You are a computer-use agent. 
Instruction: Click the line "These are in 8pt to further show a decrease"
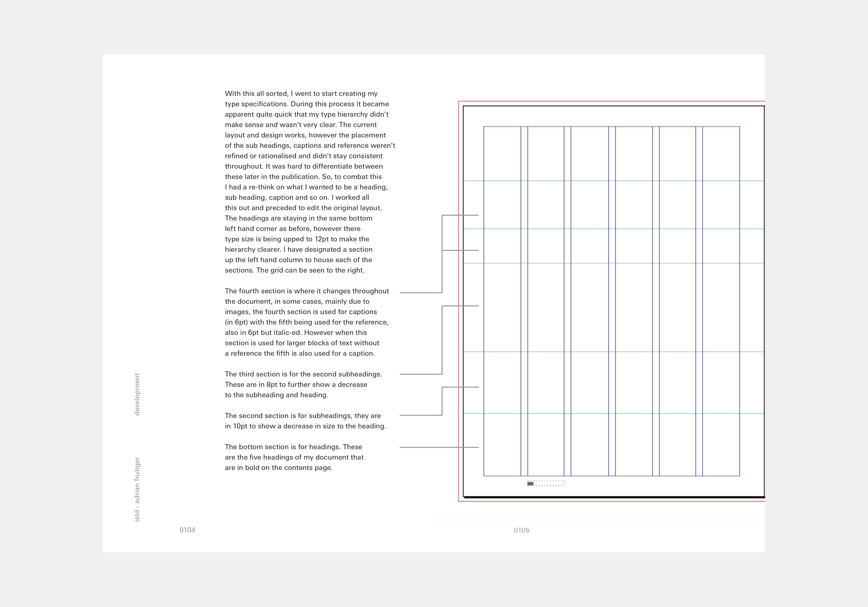coord(296,385)
